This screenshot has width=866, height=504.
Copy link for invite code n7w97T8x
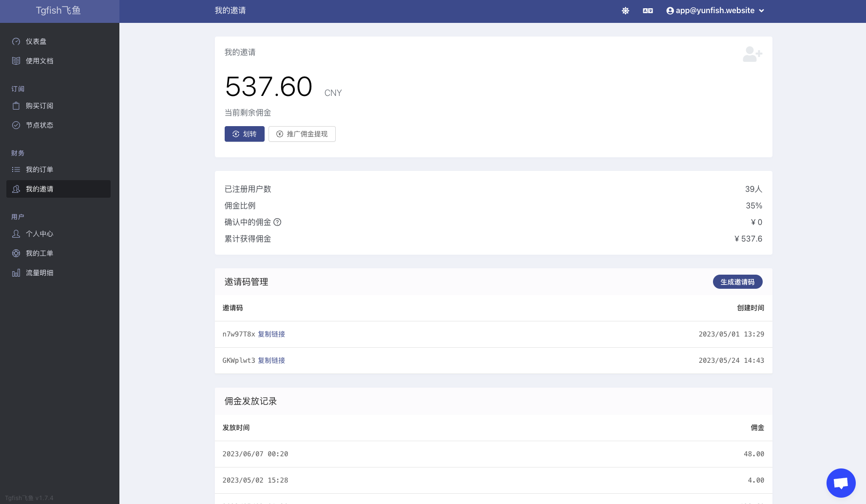pos(271,334)
